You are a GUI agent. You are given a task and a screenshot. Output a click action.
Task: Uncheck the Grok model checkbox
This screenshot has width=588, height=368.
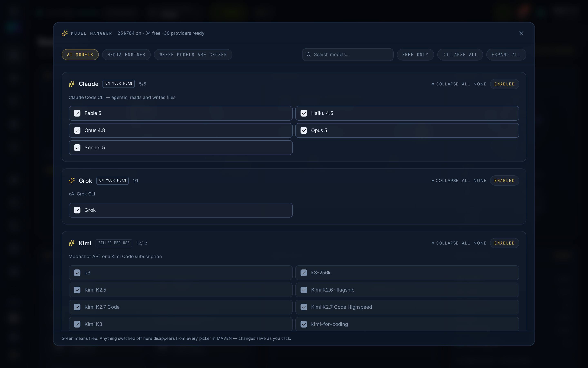(x=77, y=210)
